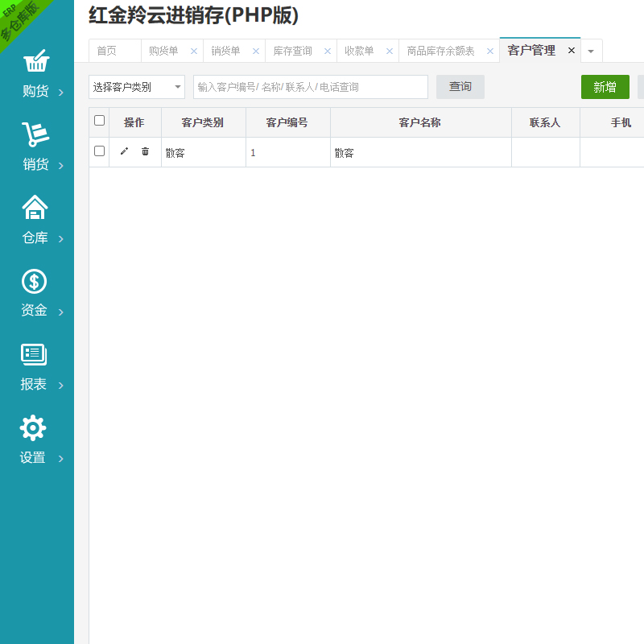Click the pencil edit icon for 散客
Screen dimensions: 644x644
[124, 151]
